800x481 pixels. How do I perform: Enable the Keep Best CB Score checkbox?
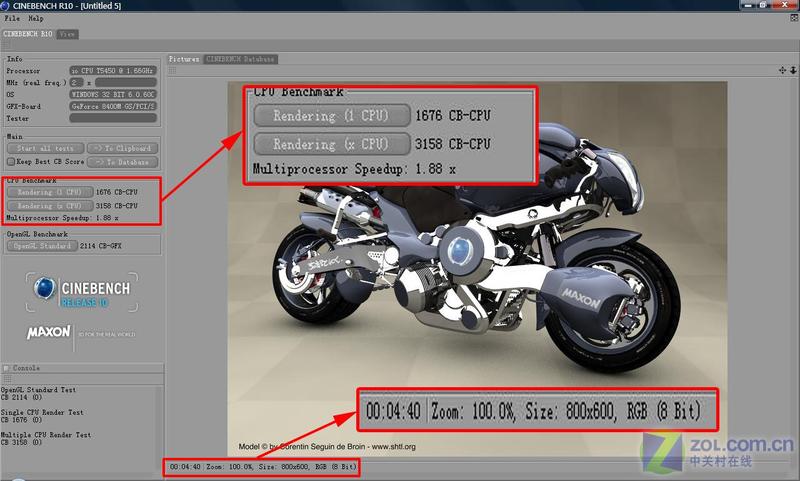[11, 162]
